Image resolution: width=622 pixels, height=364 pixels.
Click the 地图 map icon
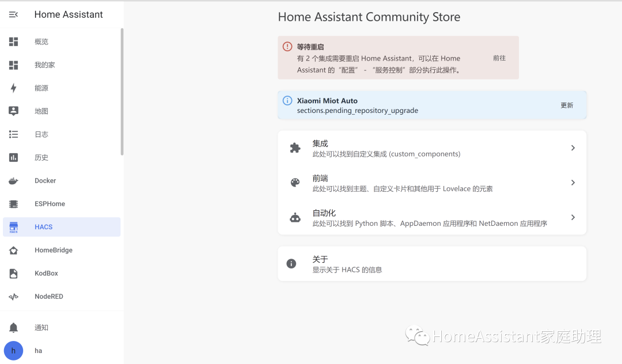tap(13, 111)
